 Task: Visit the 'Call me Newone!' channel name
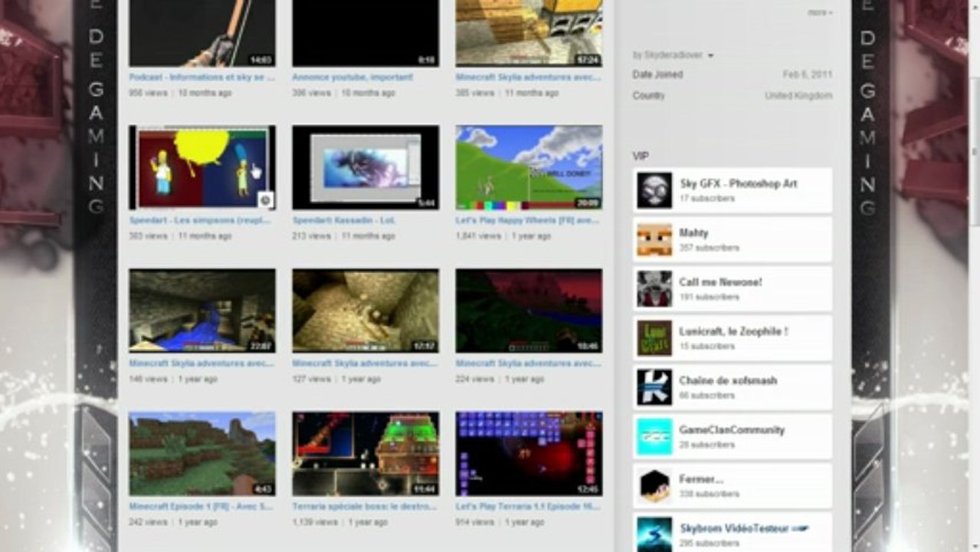point(720,282)
